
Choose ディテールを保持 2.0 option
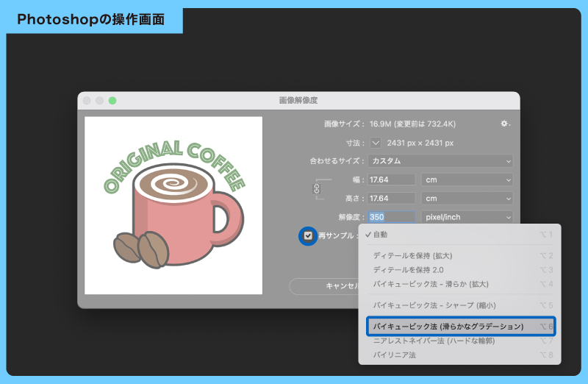pos(460,270)
